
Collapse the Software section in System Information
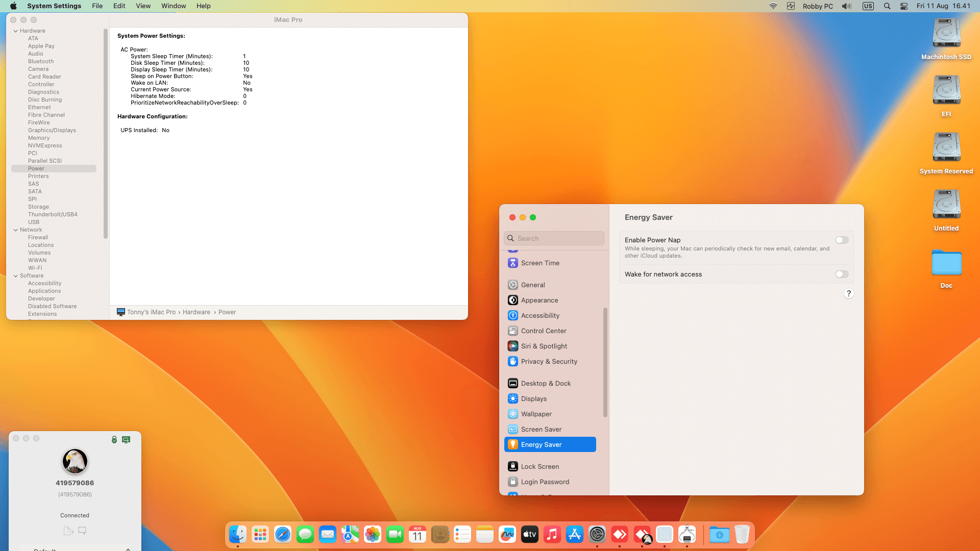[16, 276]
